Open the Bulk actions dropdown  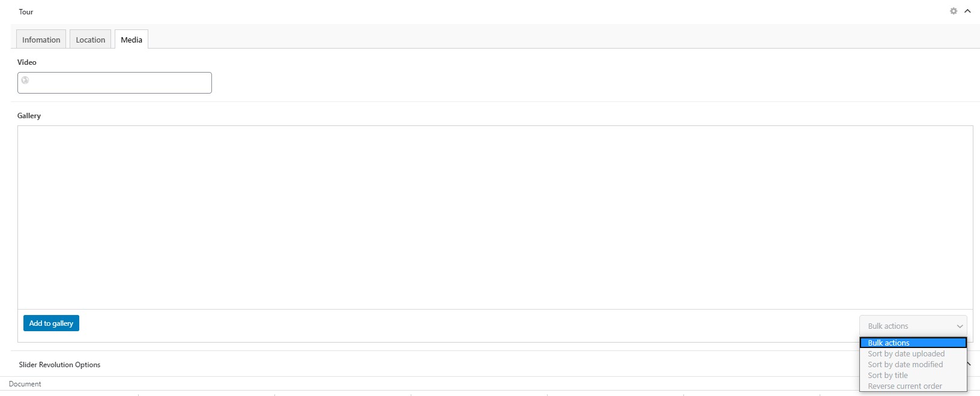(x=913, y=326)
